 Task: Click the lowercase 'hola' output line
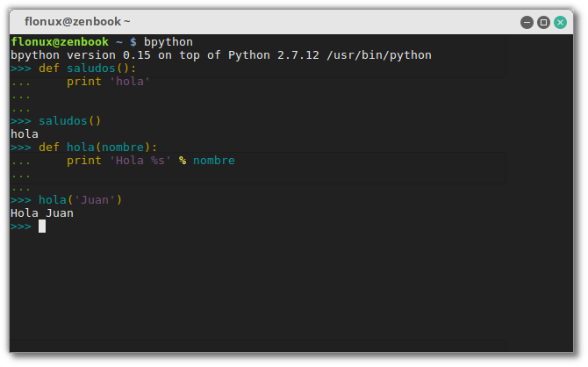(x=25, y=134)
